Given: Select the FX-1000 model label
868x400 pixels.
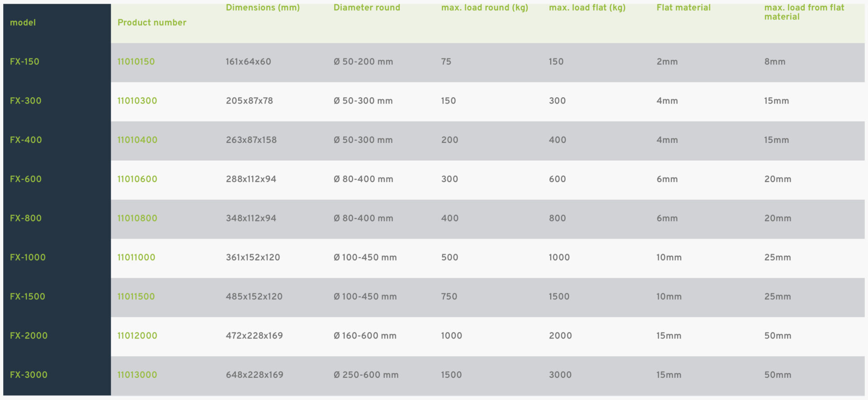Looking at the screenshot, I should (28, 258).
